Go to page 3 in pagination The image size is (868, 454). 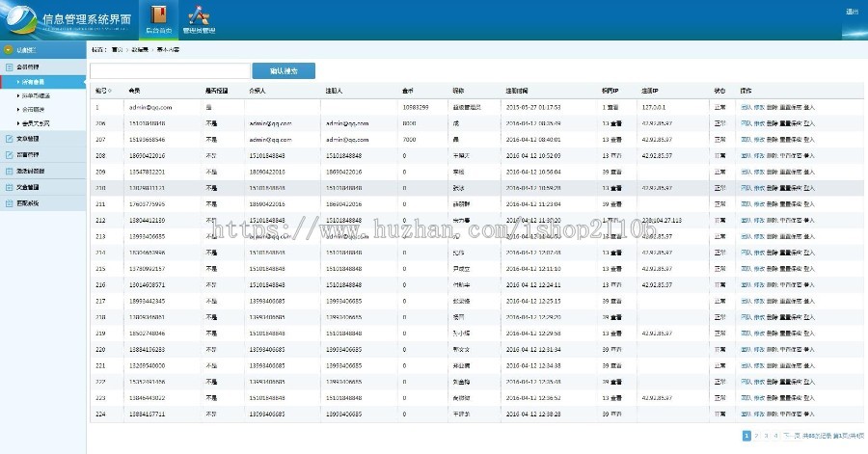(766, 436)
